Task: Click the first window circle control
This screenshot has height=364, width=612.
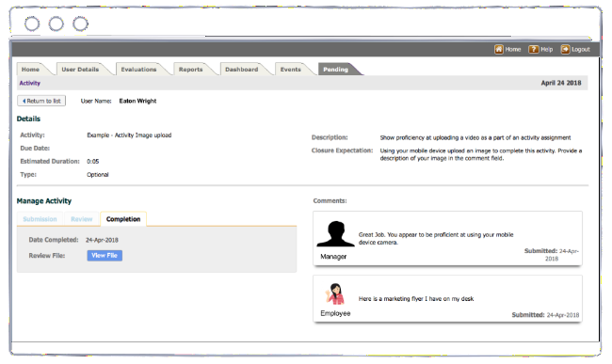Action: click(32, 24)
